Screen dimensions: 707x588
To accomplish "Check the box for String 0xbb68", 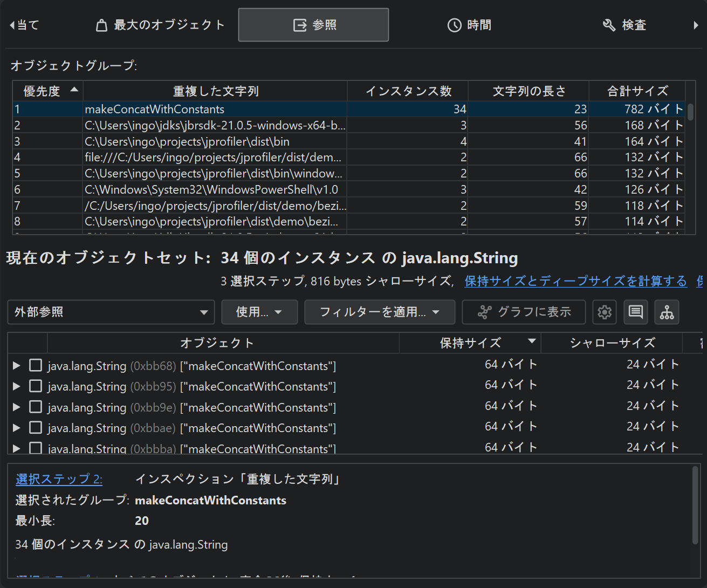I will point(36,366).
